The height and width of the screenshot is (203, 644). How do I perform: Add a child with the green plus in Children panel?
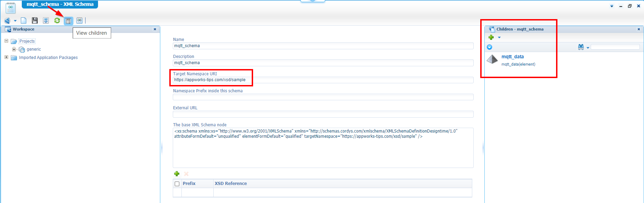pyautogui.click(x=491, y=37)
